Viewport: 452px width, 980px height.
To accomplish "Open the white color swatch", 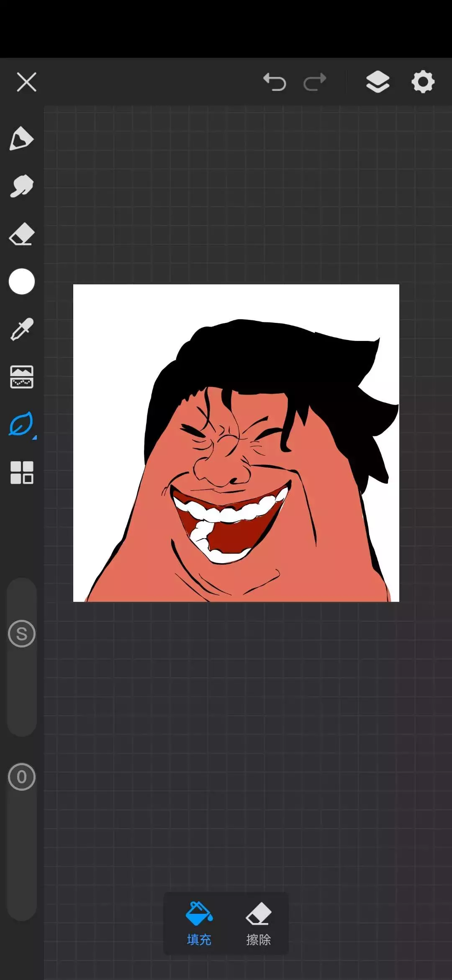I will click(x=22, y=281).
